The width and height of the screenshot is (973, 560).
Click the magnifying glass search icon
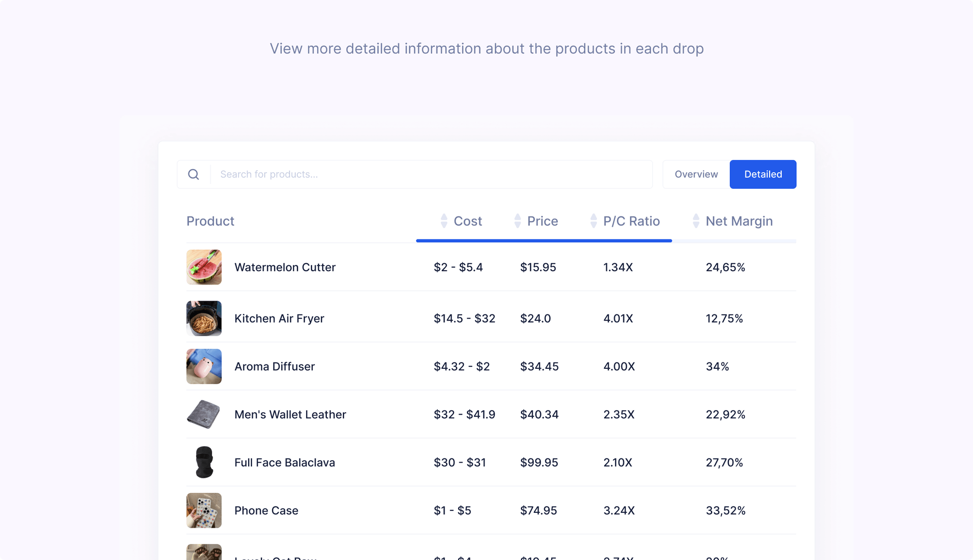click(x=194, y=174)
